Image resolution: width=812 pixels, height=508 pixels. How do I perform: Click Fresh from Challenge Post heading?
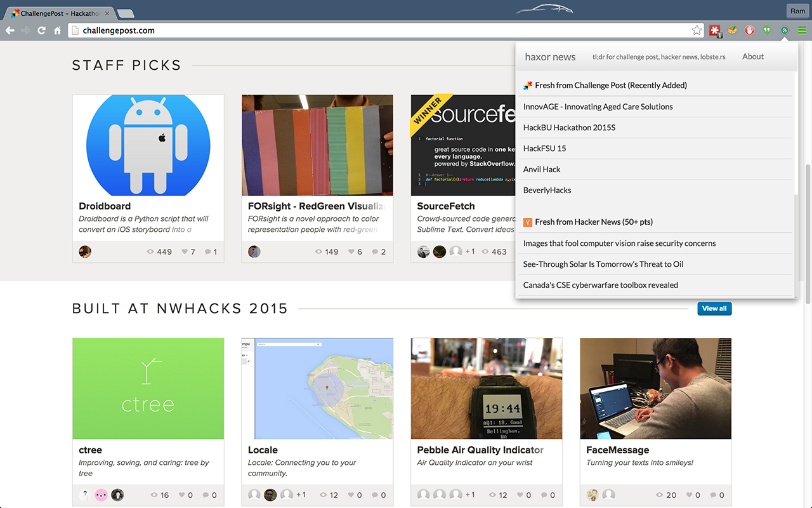pyautogui.click(x=611, y=85)
